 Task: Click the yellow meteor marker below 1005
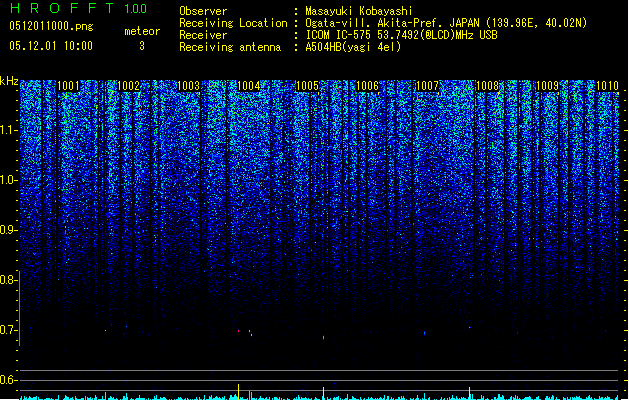(x=323, y=393)
